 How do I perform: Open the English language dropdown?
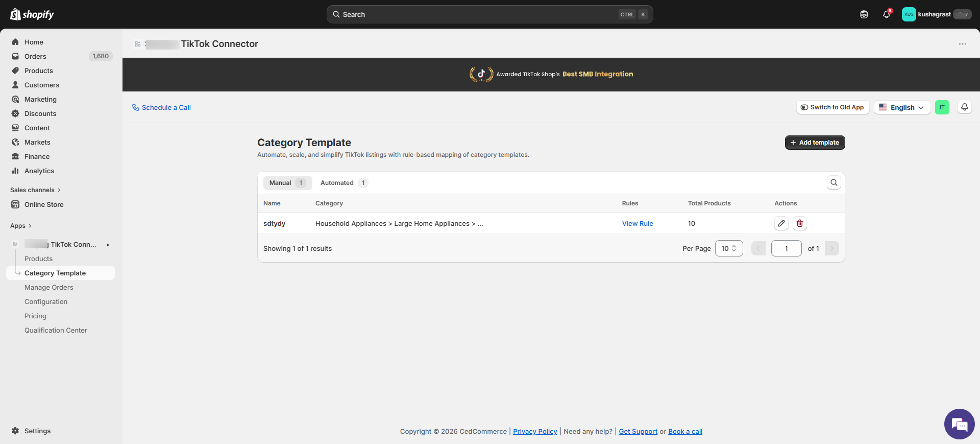[902, 107]
